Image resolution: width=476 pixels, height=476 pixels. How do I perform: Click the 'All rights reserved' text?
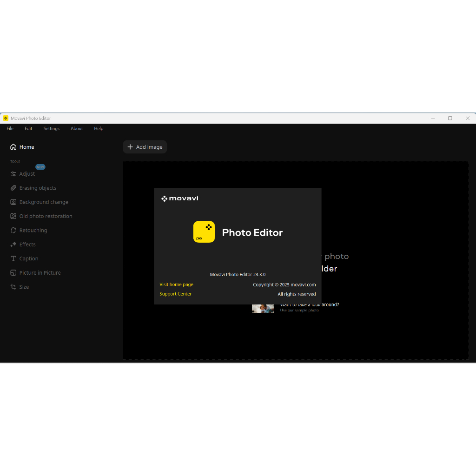click(x=297, y=294)
